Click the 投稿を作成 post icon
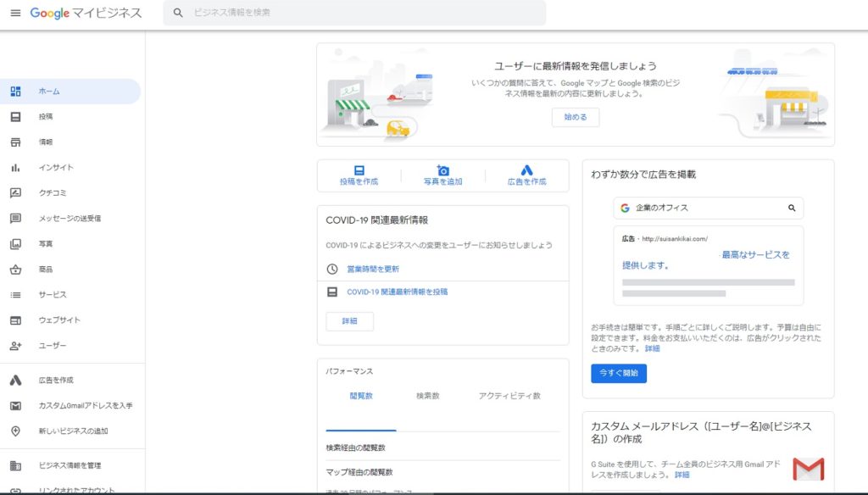 point(359,170)
